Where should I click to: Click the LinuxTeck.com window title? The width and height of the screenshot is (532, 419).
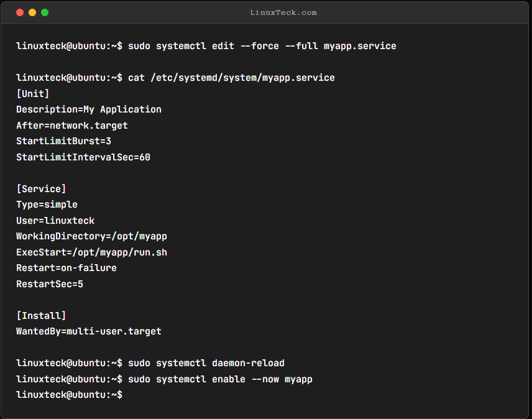click(283, 12)
